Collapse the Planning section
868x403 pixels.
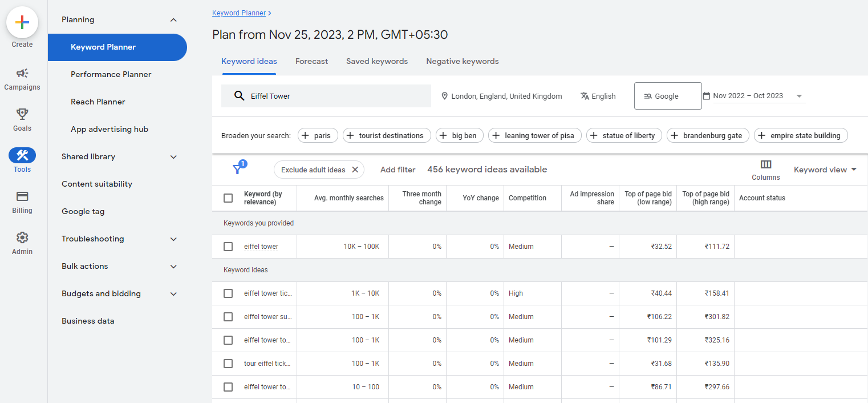tap(173, 20)
